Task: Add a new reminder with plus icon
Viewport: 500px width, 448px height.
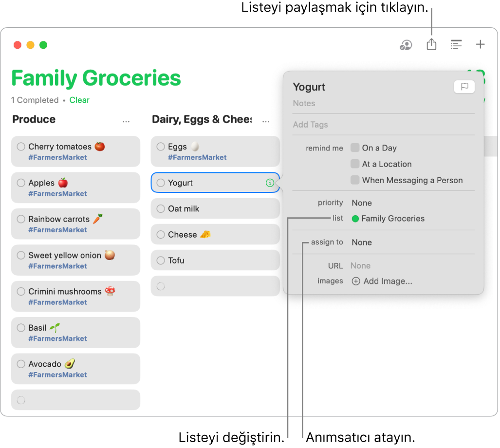Action: pos(480,44)
